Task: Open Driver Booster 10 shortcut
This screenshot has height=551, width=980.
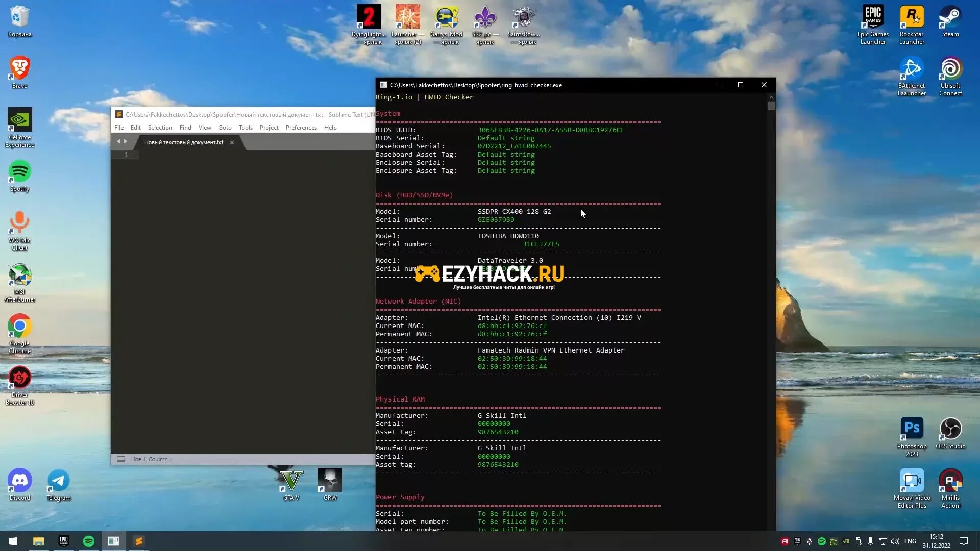Action: click(x=19, y=386)
